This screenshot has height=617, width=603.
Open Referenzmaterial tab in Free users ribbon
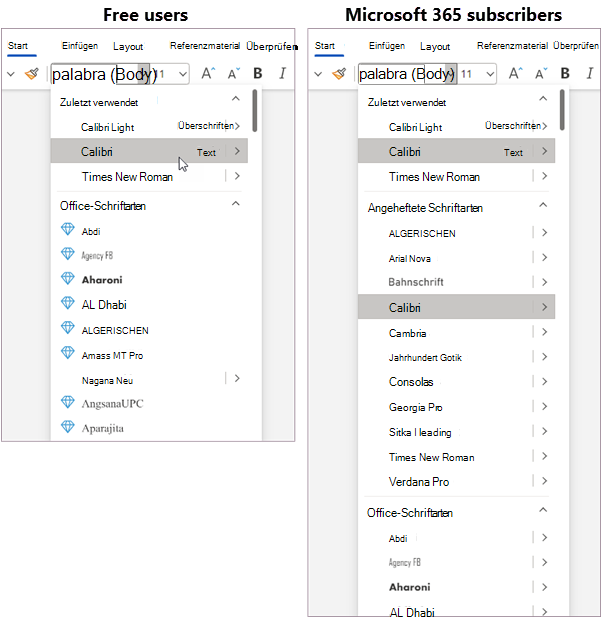(205, 46)
